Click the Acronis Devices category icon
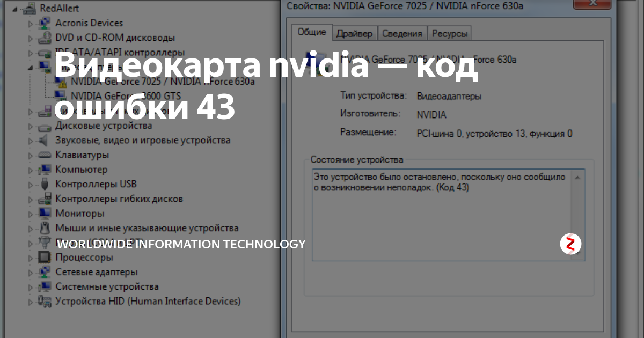This screenshot has height=338, width=644. [45, 23]
